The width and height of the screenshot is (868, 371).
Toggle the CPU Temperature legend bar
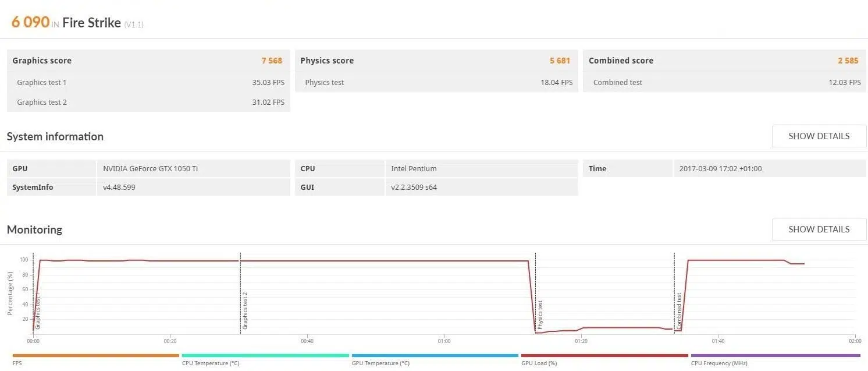pos(265,355)
